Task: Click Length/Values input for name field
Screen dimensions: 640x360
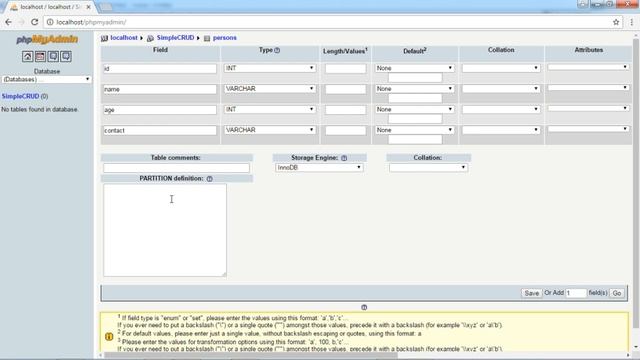Action: point(346,89)
